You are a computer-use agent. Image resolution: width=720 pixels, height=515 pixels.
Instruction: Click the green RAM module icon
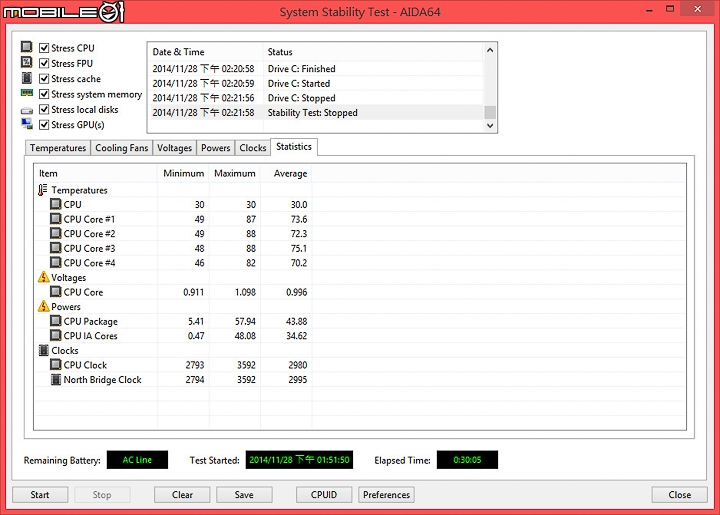pyautogui.click(x=27, y=93)
